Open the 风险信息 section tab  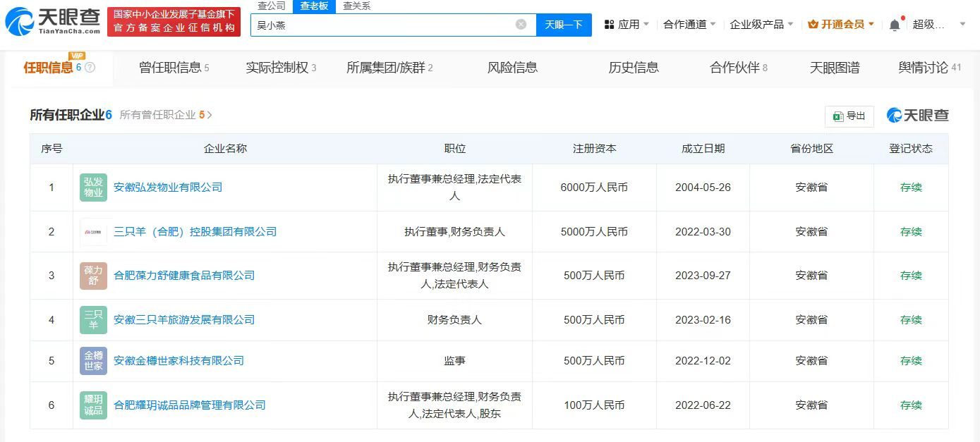(512, 68)
